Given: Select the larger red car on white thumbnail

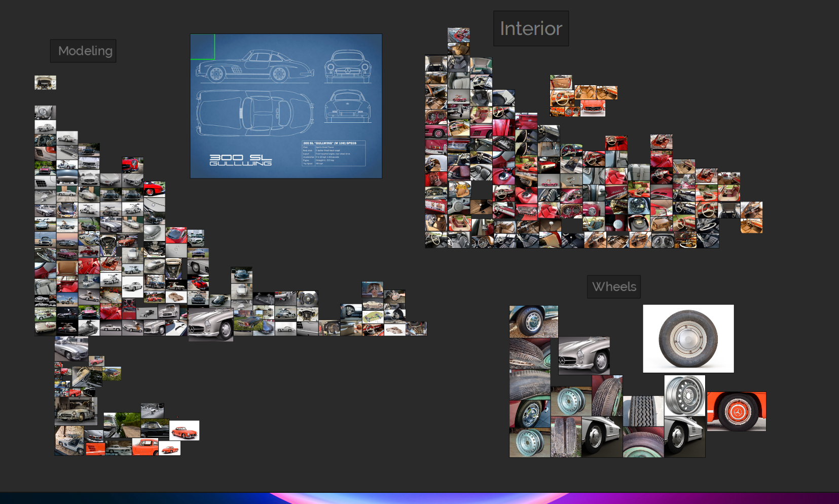Looking at the screenshot, I should coord(184,430).
